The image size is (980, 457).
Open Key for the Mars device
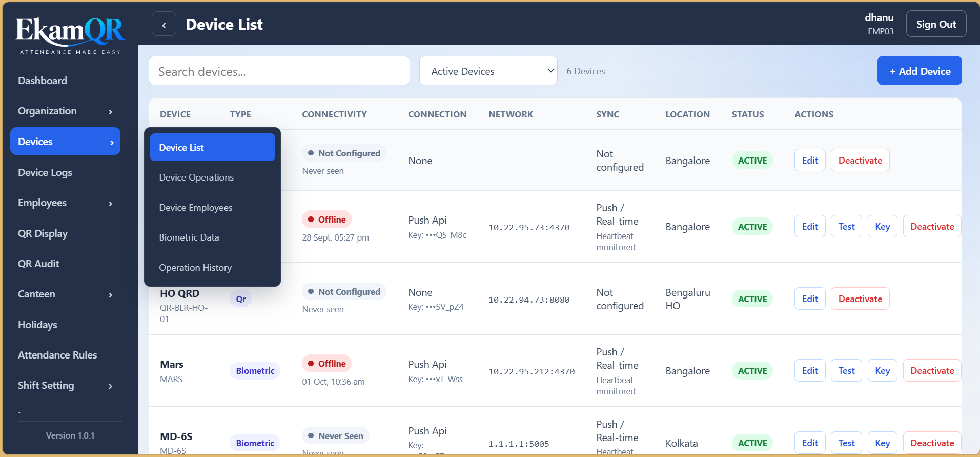(882, 370)
